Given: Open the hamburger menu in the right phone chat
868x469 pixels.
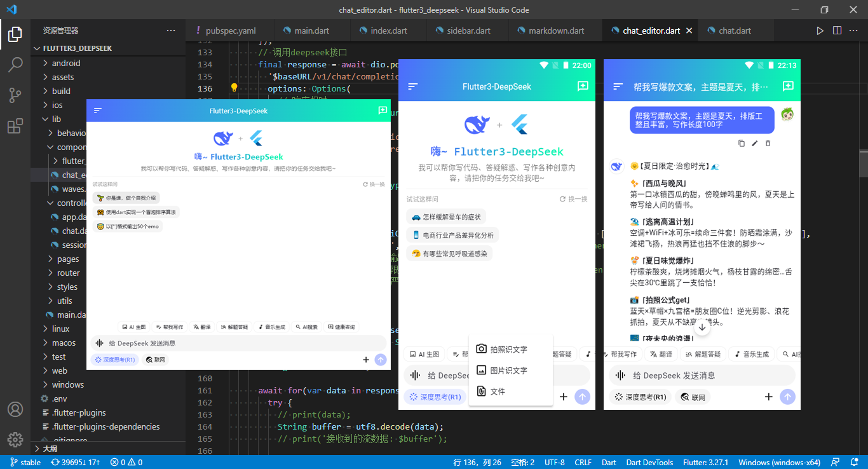Looking at the screenshot, I should tap(618, 86).
